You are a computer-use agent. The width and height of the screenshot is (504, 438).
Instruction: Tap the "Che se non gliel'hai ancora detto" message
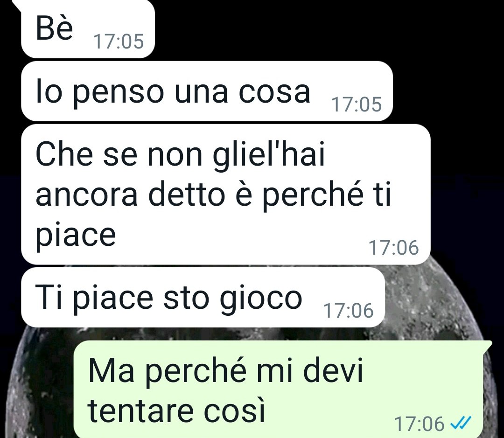click(x=226, y=195)
